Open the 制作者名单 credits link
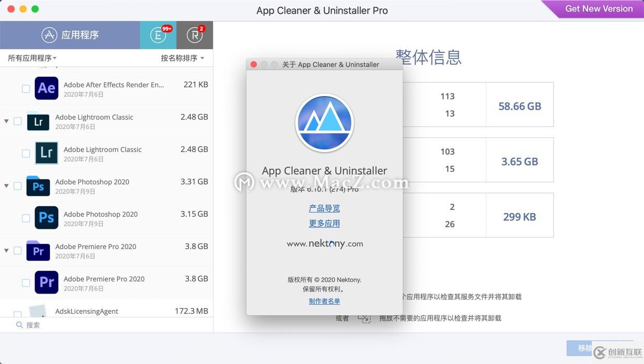644x364 pixels. (x=325, y=301)
